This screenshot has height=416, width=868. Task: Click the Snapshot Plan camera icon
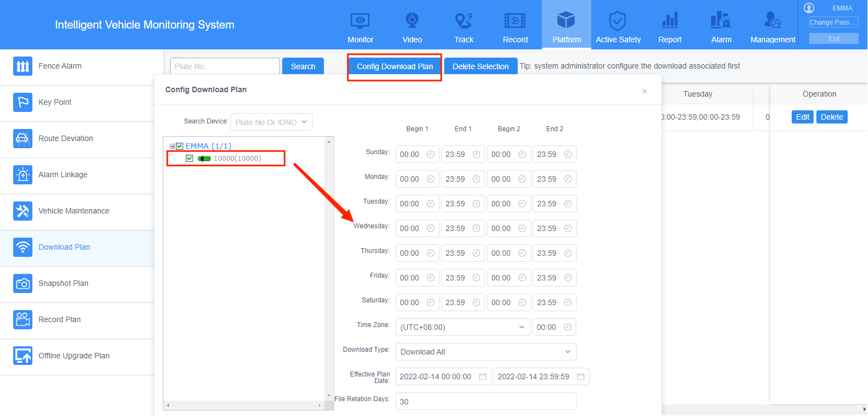[23, 284]
